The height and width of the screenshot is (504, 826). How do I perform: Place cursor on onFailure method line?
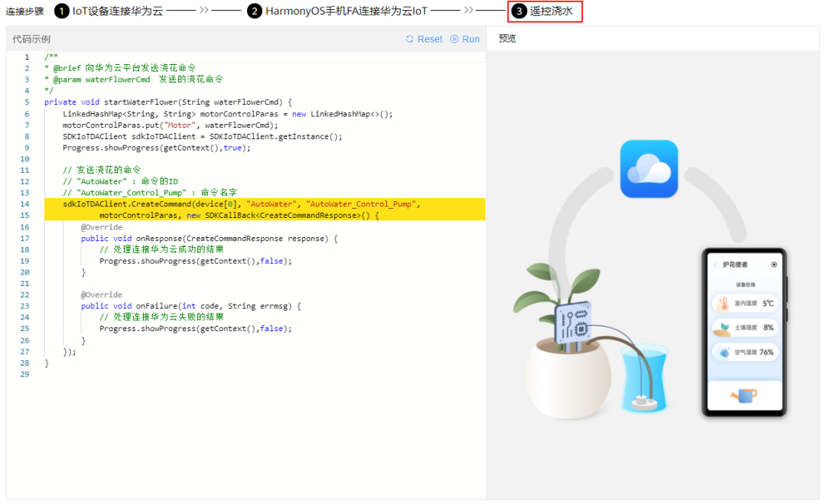[191, 306]
